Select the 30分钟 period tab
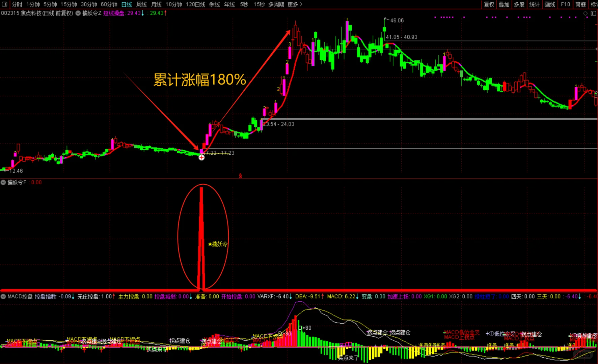The width and height of the screenshot is (598, 364). [89, 4]
